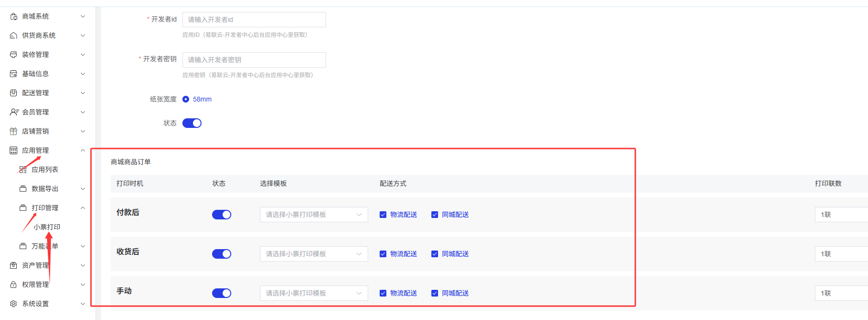Click the 配送管理 icon in sidebar

[x=13, y=93]
